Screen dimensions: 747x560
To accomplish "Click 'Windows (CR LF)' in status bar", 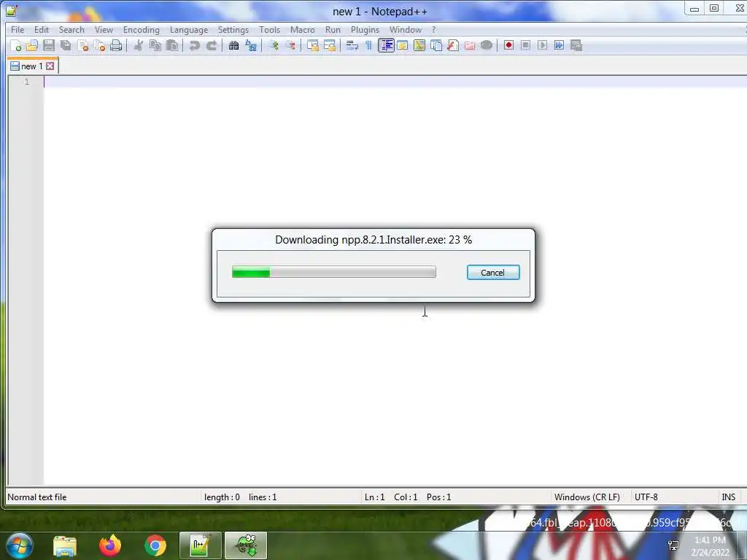I will coord(587,497).
